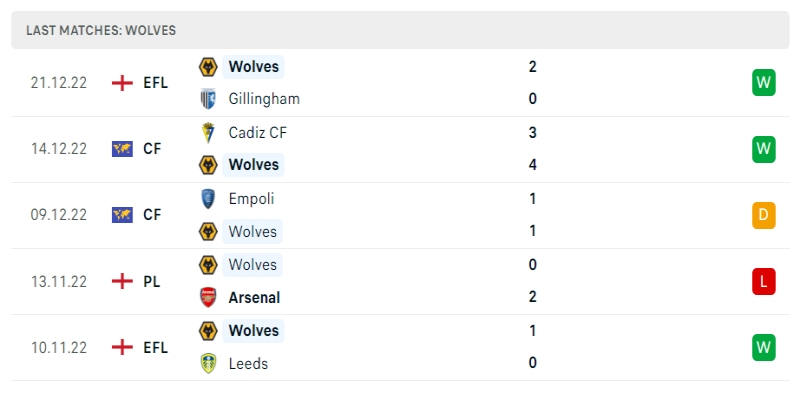The image size is (800, 400).
Task: Click England flag beside PL match
Action: click(122, 281)
